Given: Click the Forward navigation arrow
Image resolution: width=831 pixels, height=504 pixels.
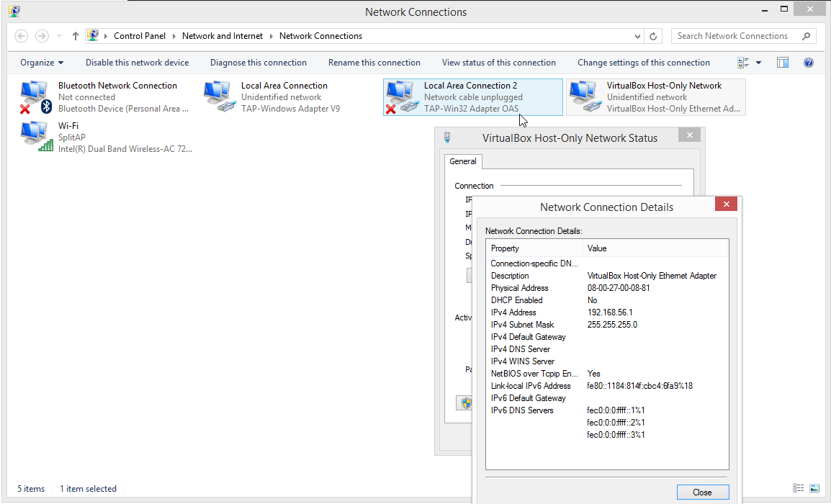Looking at the screenshot, I should click(x=42, y=36).
